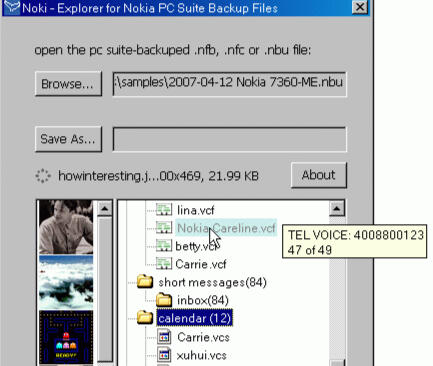
Task: Click the Save As... button
Action: pos(68,139)
